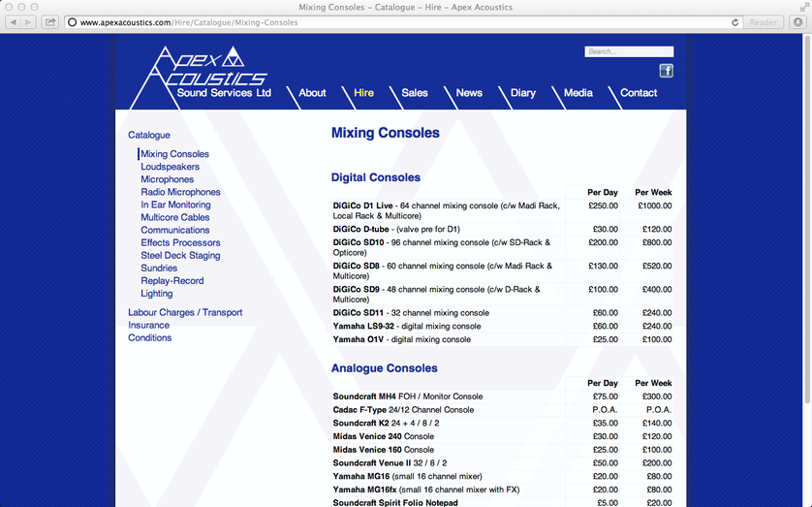The height and width of the screenshot is (507, 812).
Task: Click the Search input field
Action: (629, 51)
